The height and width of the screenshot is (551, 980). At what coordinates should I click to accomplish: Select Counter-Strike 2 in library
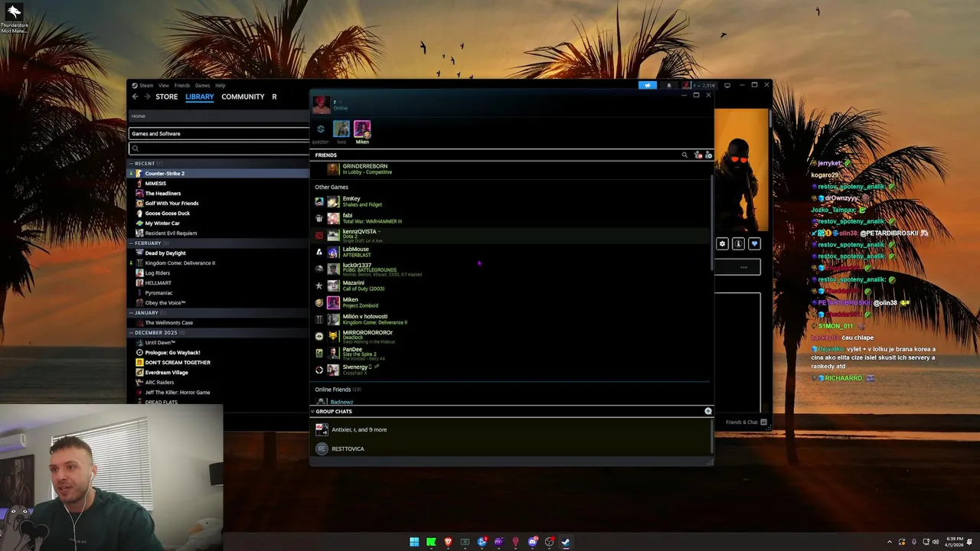(x=218, y=173)
